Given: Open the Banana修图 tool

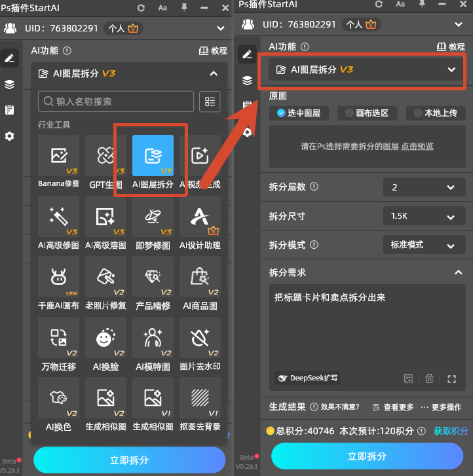Looking at the screenshot, I should click(58, 162).
